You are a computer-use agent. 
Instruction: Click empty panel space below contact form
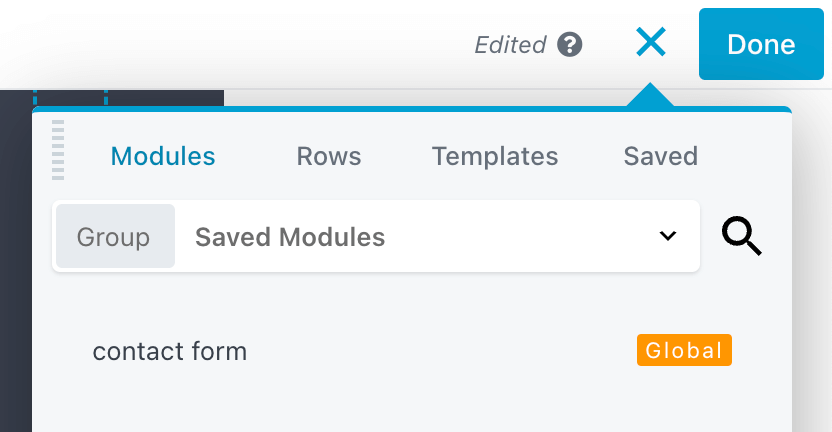pyautogui.click(x=400, y=405)
